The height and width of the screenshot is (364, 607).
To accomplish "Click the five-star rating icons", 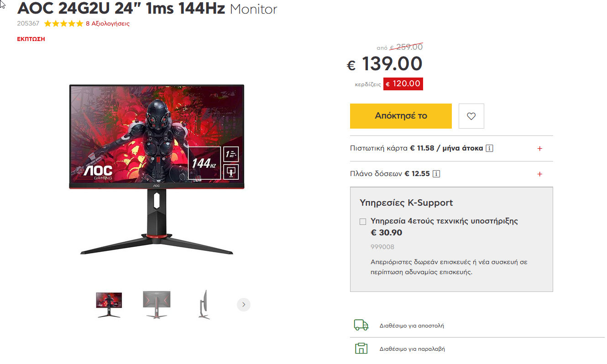I will coord(63,24).
